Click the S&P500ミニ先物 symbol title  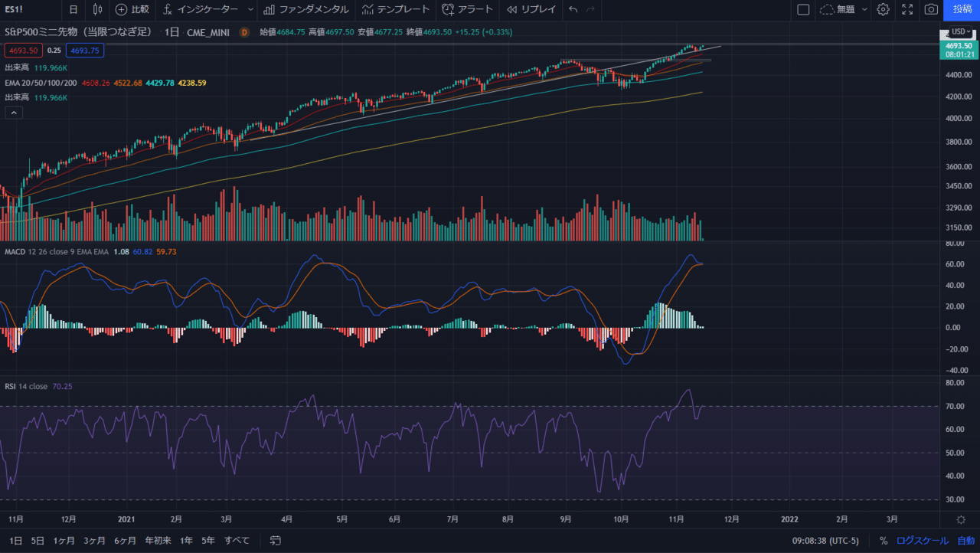(78, 32)
